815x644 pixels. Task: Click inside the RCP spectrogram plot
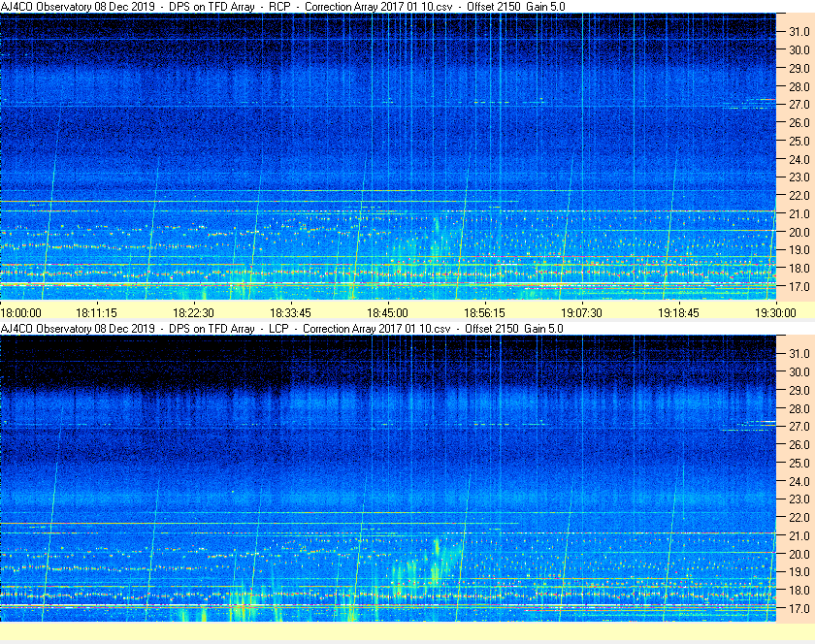[x=388, y=156]
